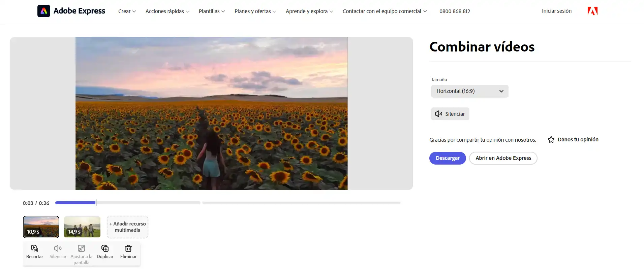Select the hikers clip thumbnail 14,9 s
This screenshot has height=277, width=644.
point(82,227)
